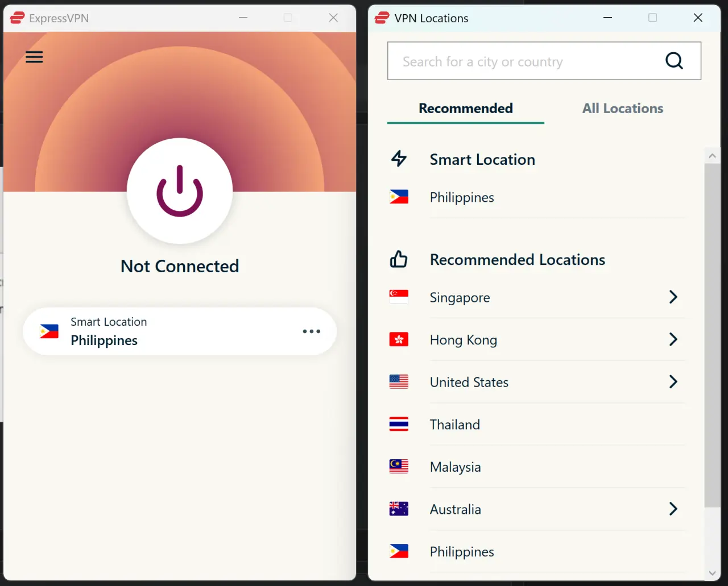Close the ExpressVPN main window
This screenshot has height=586, width=728.
click(x=333, y=18)
